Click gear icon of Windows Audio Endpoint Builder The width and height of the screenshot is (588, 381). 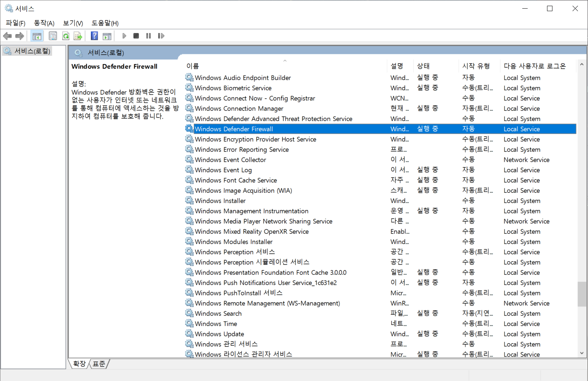(x=189, y=77)
